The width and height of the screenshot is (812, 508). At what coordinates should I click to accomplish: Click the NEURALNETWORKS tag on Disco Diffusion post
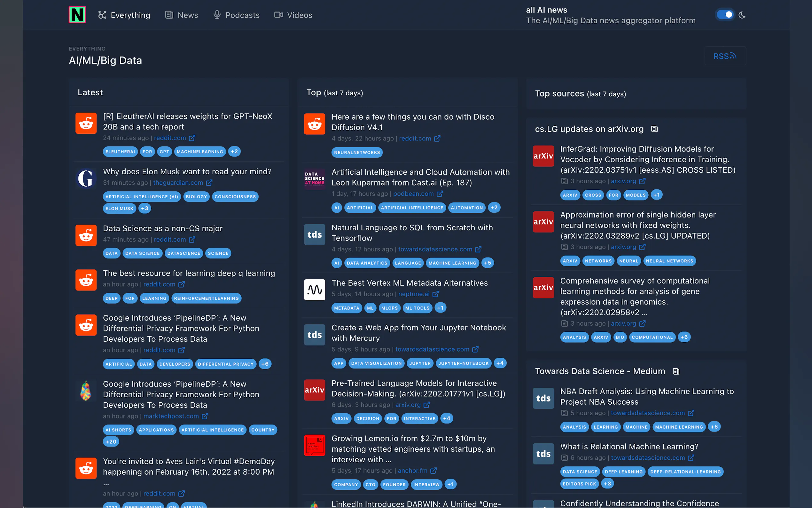tap(357, 153)
